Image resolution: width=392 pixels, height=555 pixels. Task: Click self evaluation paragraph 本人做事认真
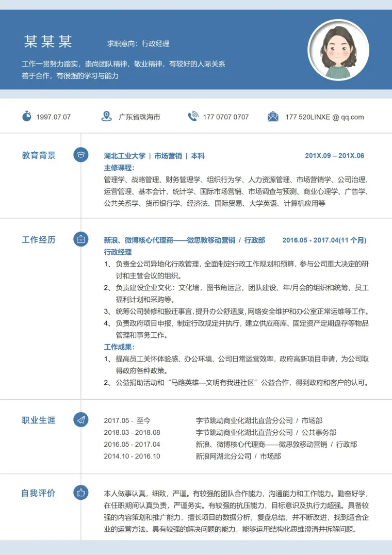(236, 511)
